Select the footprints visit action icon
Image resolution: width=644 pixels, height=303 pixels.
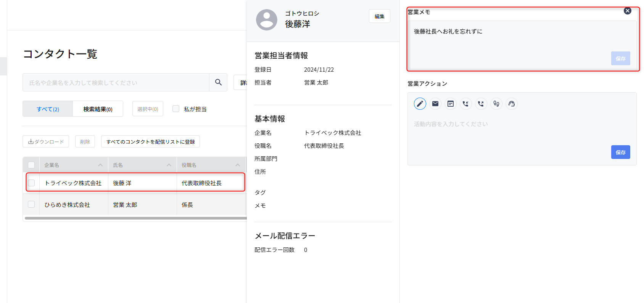pyautogui.click(x=496, y=104)
